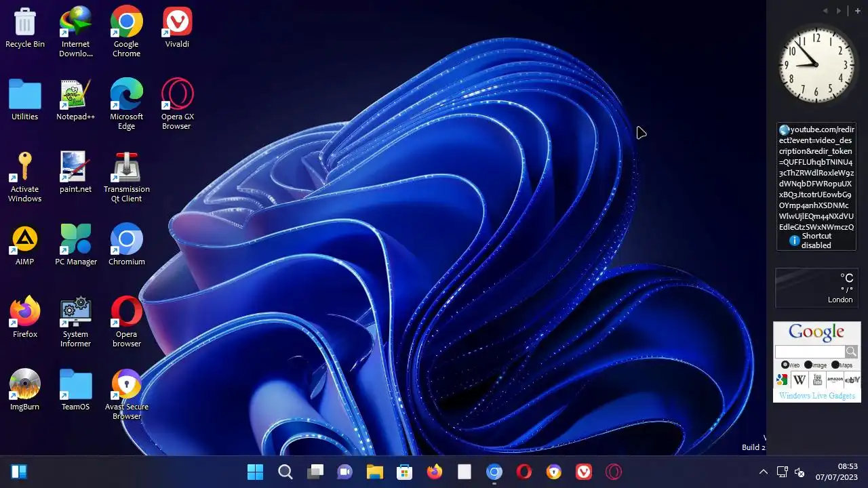Click the analog clock gadget

coord(816,64)
